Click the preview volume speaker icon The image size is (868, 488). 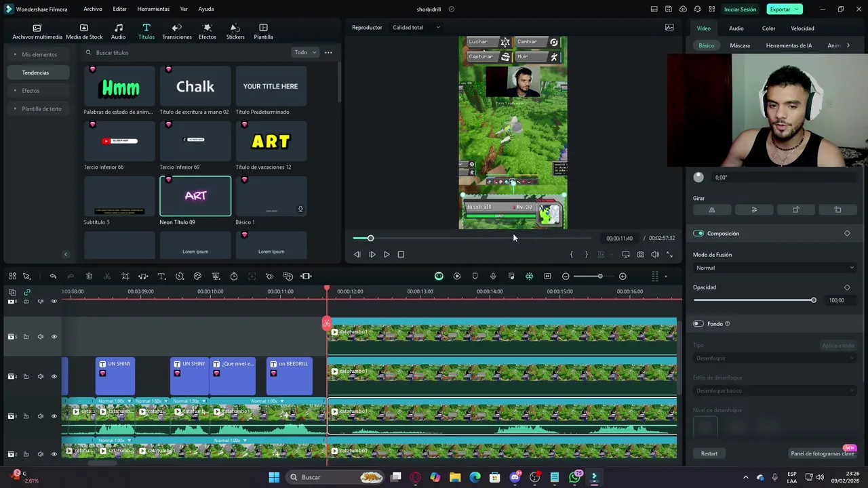[655, 255]
